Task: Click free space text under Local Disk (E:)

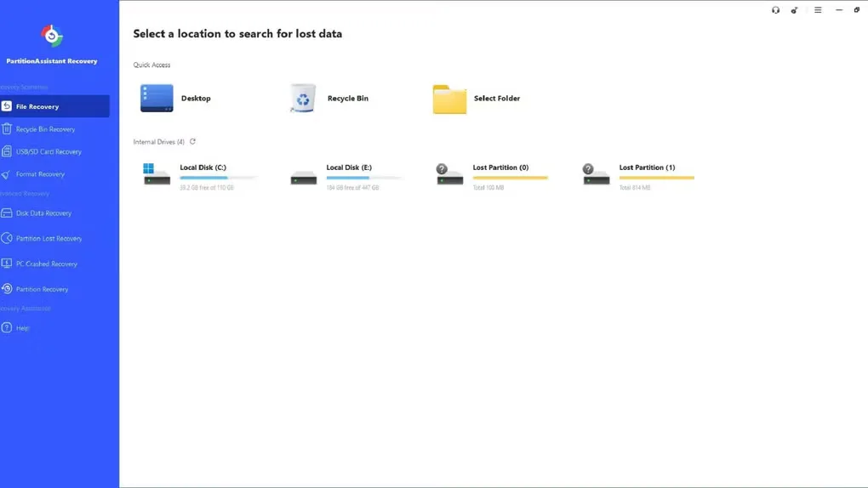Action: (x=352, y=188)
